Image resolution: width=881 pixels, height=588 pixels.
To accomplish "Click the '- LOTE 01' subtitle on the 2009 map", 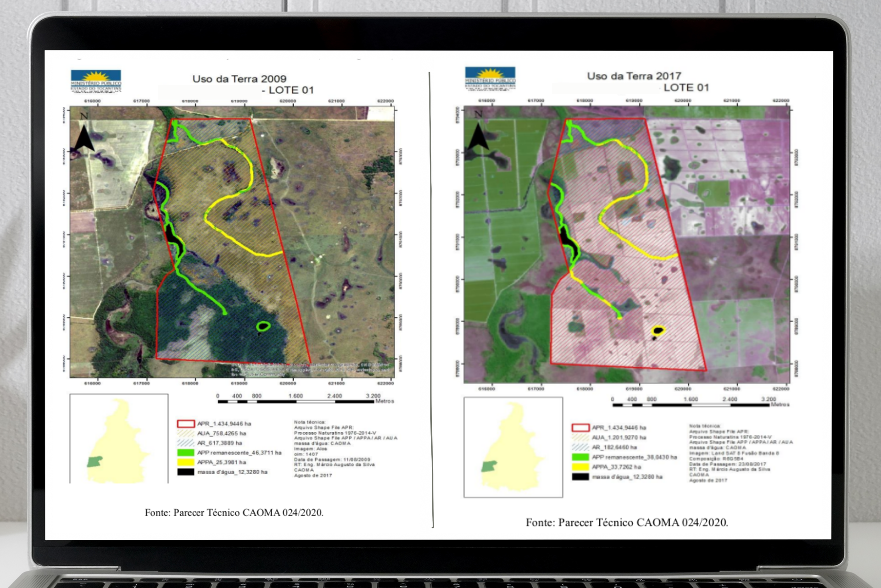I will click(288, 90).
